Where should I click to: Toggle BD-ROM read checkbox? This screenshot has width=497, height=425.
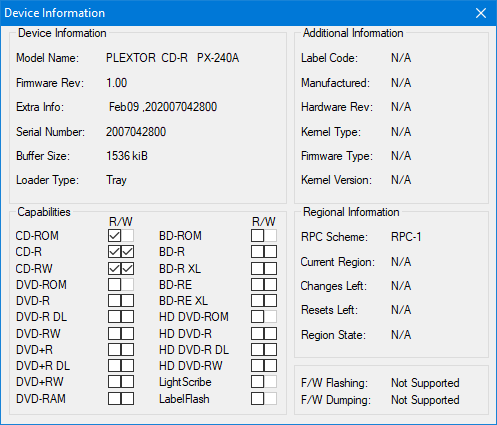coord(257,236)
